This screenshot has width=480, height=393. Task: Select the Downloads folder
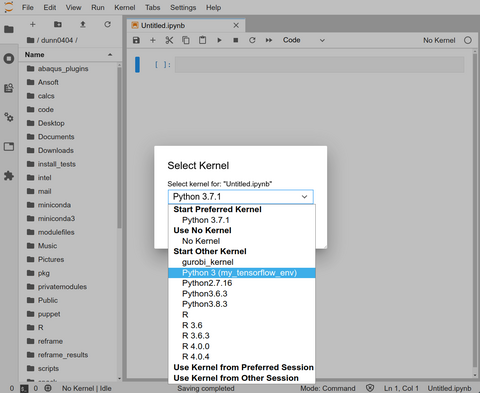tap(68, 150)
